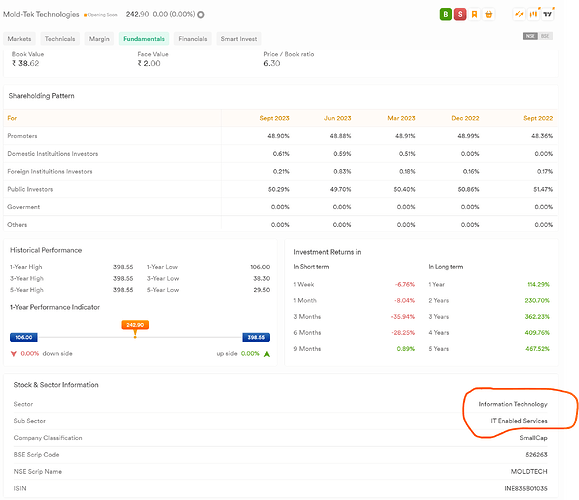Click the Jun 2023 column header
The width and height of the screenshot is (579, 500).
click(x=338, y=118)
